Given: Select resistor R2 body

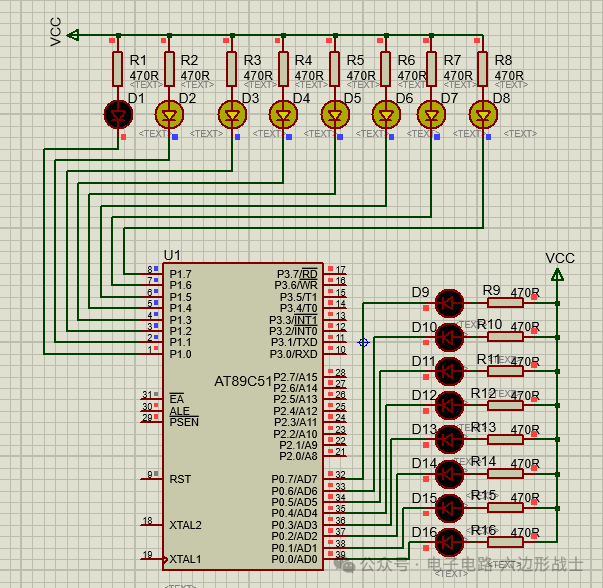Looking at the screenshot, I should pos(169,69).
